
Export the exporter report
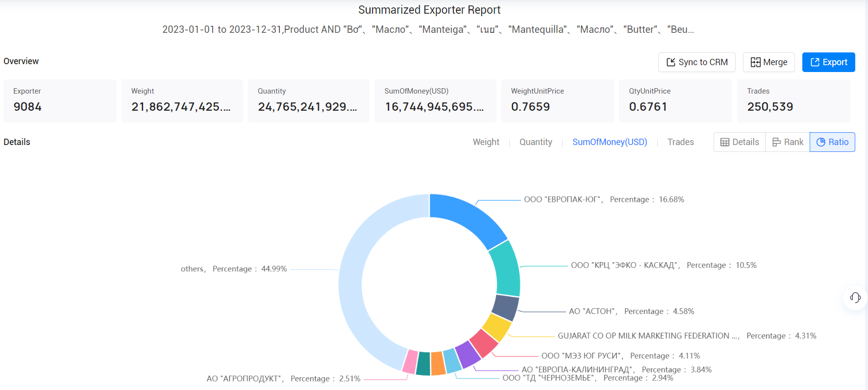click(828, 62)
